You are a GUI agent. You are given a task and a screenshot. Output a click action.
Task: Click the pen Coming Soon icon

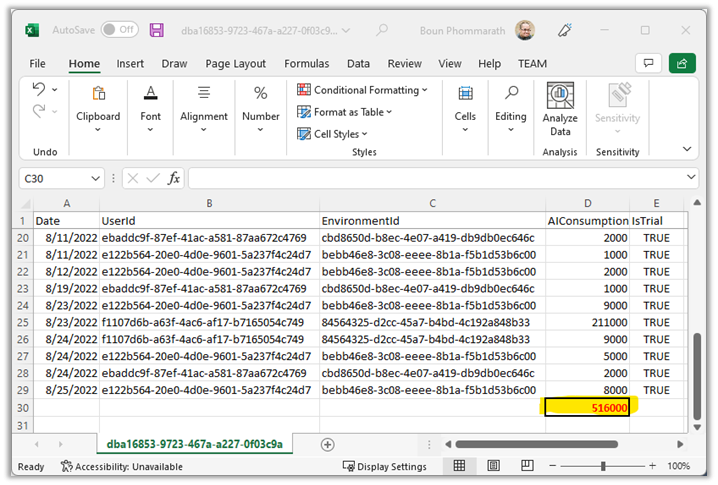[565, 30]
